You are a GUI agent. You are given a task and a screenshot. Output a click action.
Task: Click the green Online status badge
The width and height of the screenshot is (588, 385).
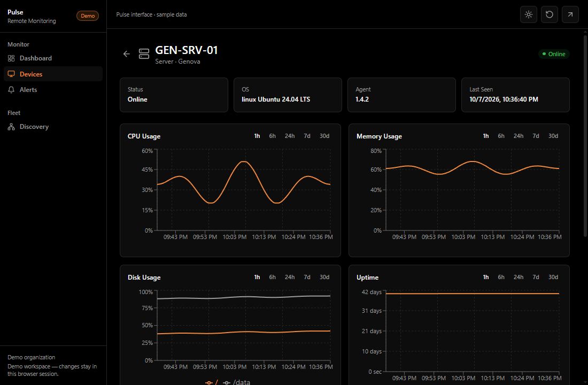pyautogui.click(x=554, y=54)
